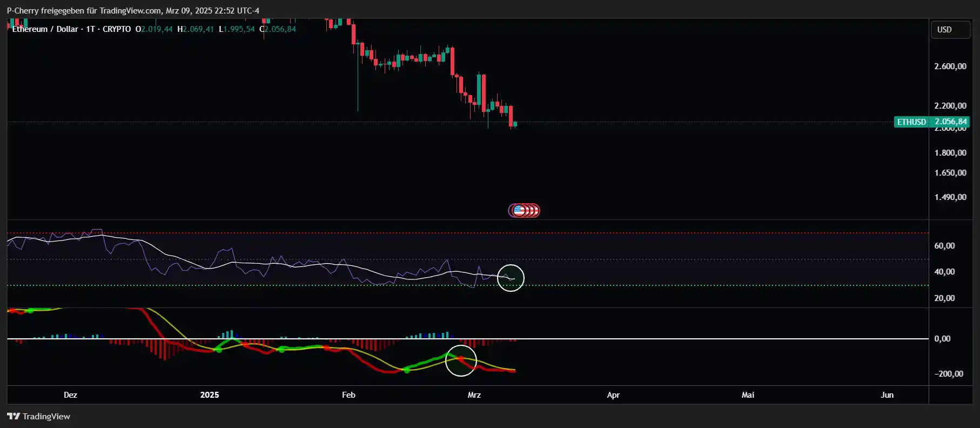Click the Ethereum / Dollar symbol title

(x=45, y=29)
